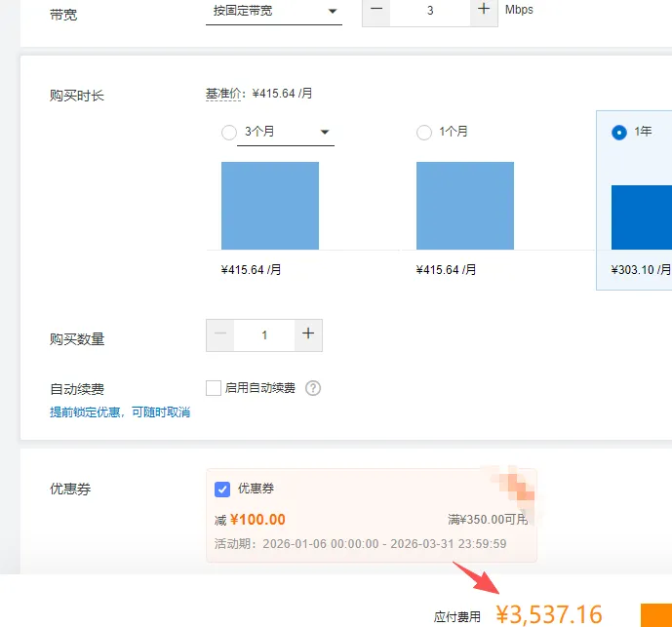Select the 1年 duration radio button
The image size is (672, 627).
click(619, 132)
